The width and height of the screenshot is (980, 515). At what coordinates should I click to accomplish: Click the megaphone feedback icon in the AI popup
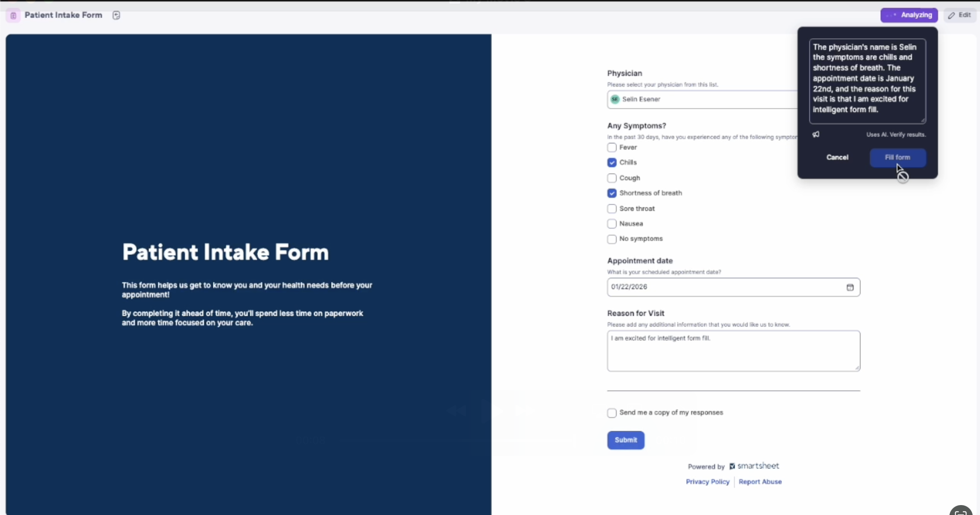[x=817, y=134]
